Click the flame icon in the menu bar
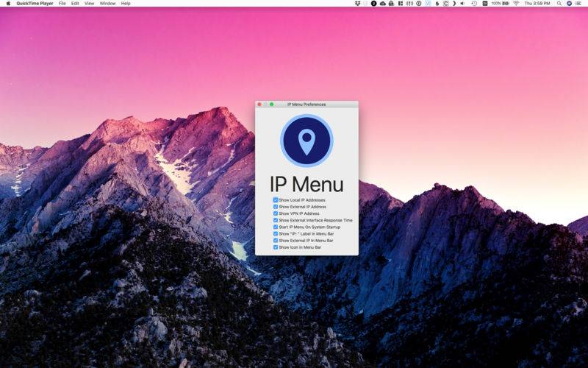This screenshot has height=368, width=588. (437, 4)
